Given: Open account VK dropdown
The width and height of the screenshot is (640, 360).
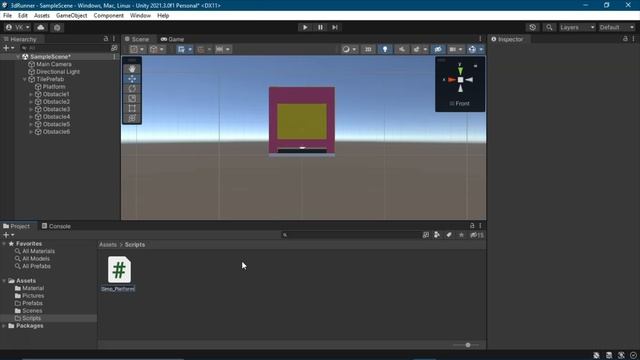Looking at the screenshot, I should [x=17, y=27].
